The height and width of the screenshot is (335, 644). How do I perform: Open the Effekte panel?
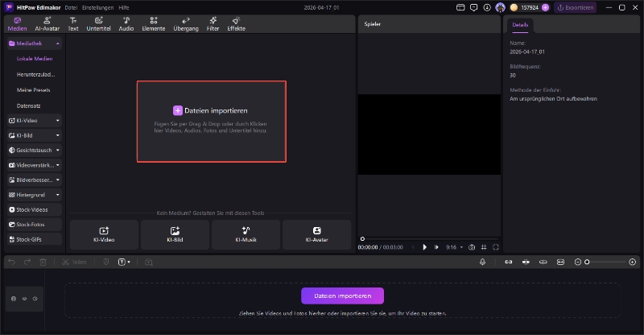[237, 23]
